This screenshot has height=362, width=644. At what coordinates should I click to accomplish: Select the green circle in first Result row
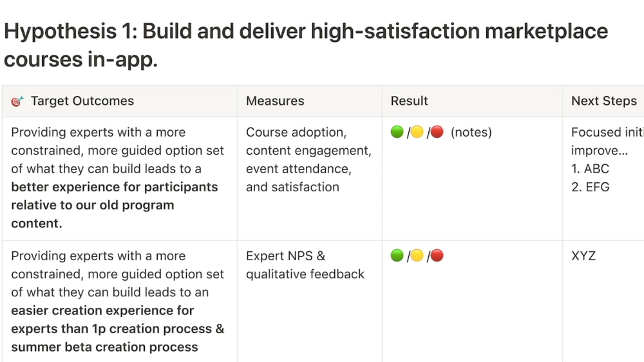(x=397, y=132)
